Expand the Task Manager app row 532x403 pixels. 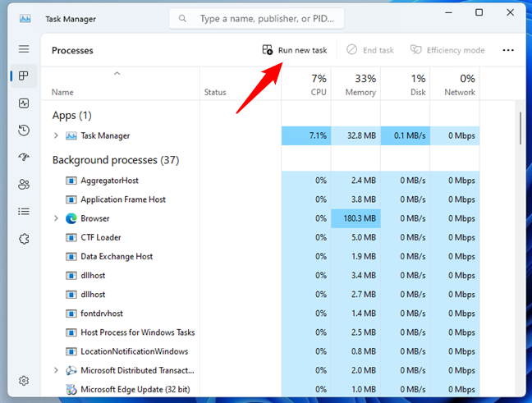(x=56, y=135)
